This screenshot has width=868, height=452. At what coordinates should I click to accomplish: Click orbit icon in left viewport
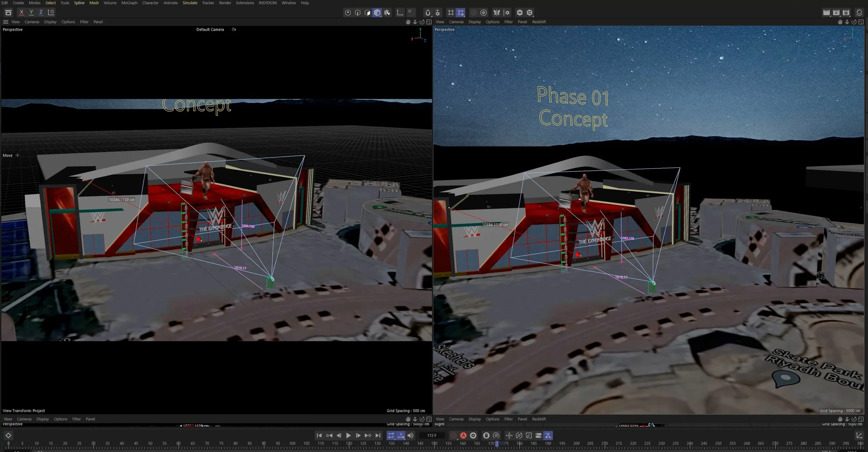(422, 22)
